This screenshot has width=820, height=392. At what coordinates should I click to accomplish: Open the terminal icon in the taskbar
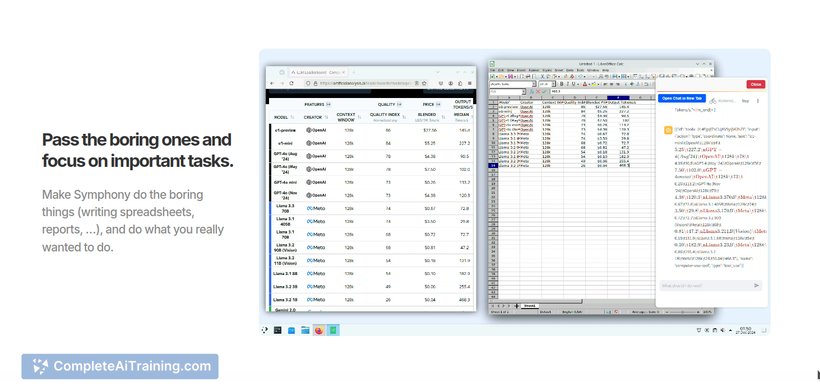pos(278,330)
